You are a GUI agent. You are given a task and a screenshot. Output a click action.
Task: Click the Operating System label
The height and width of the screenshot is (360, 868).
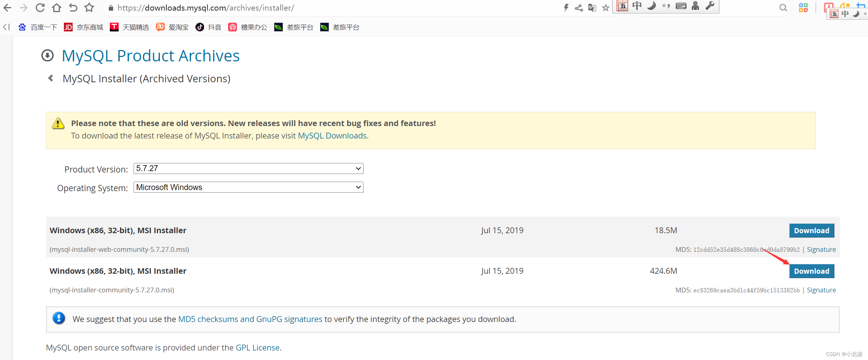point(92,188)
